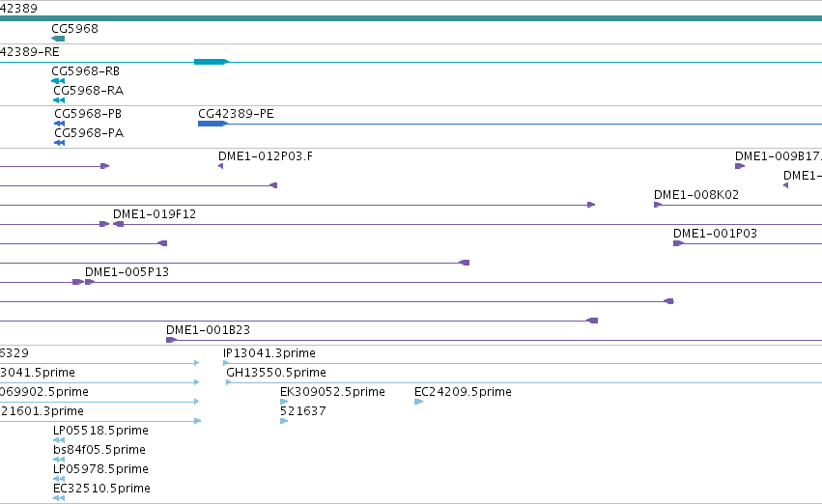This screenshot has height=504, width=822.
Task: Click the bs84f05.5prime label
Action: pos(99,450)
